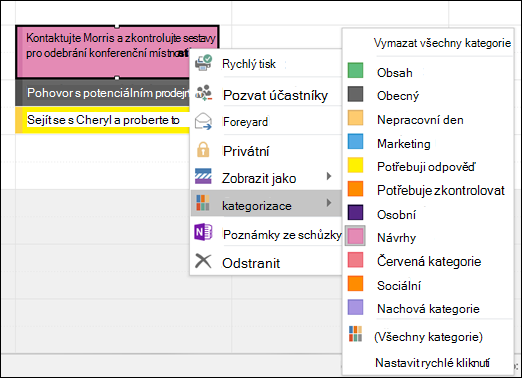Click the dark purple Osobní swatch
Screen dimensions: 522x378
point(355,212)
